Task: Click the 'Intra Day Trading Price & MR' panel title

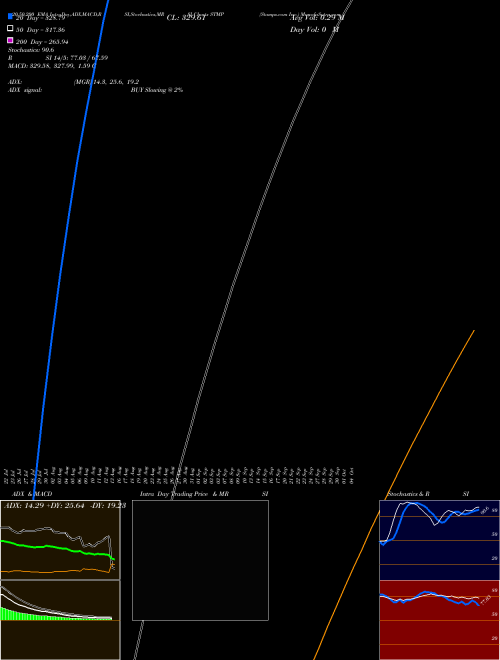Action: (184, 494)
